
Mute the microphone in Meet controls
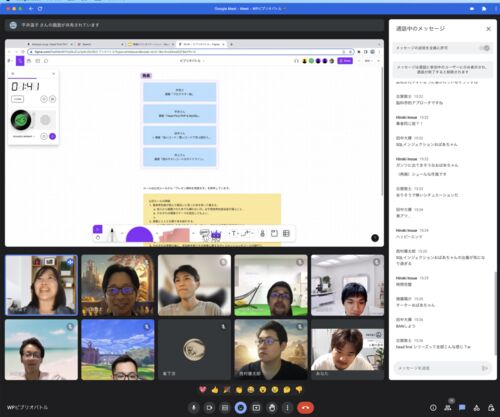(x=193, y=408)
